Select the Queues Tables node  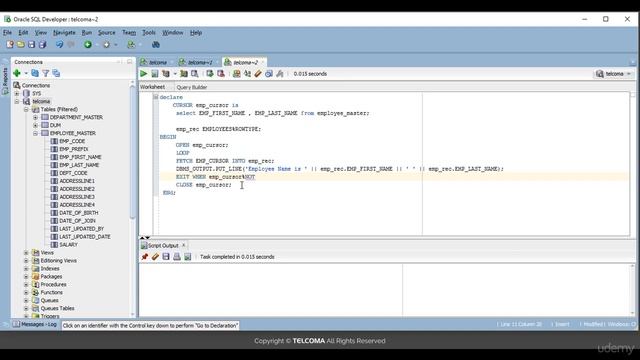[x=57, y=309]
